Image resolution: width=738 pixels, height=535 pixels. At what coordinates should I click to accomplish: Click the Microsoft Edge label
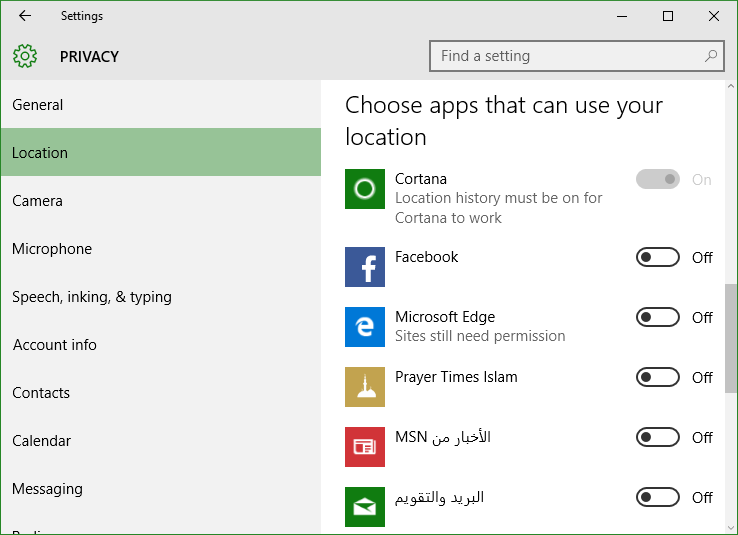coord(445,317)
